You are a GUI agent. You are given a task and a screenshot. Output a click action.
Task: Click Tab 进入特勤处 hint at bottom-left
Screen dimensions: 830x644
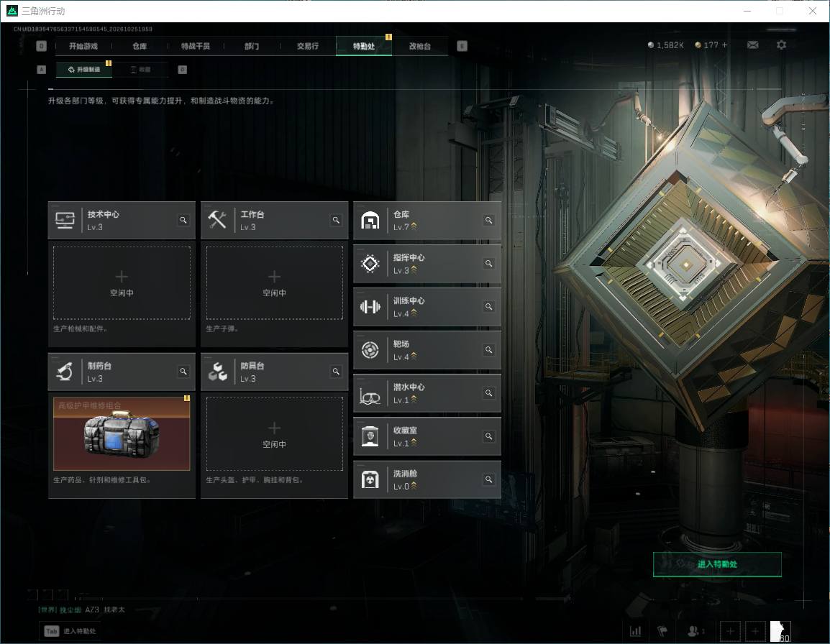(70, 631)
